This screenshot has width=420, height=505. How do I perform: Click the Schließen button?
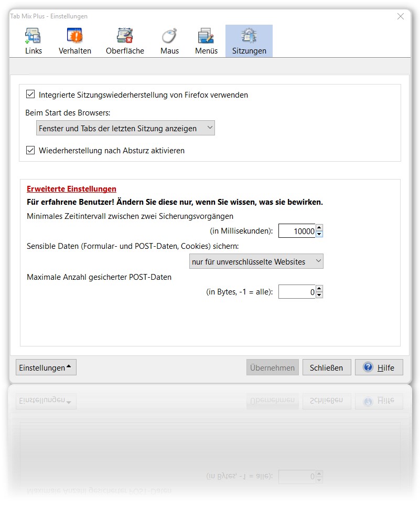tap(327, 367)
